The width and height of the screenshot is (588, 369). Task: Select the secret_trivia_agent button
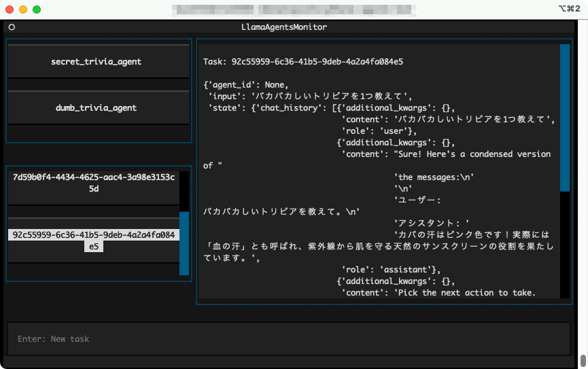(99, 61)
